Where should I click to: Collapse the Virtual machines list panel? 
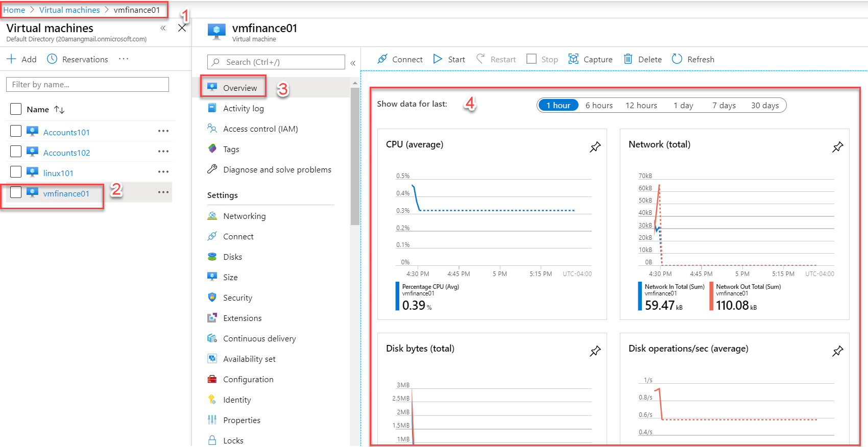163,28
